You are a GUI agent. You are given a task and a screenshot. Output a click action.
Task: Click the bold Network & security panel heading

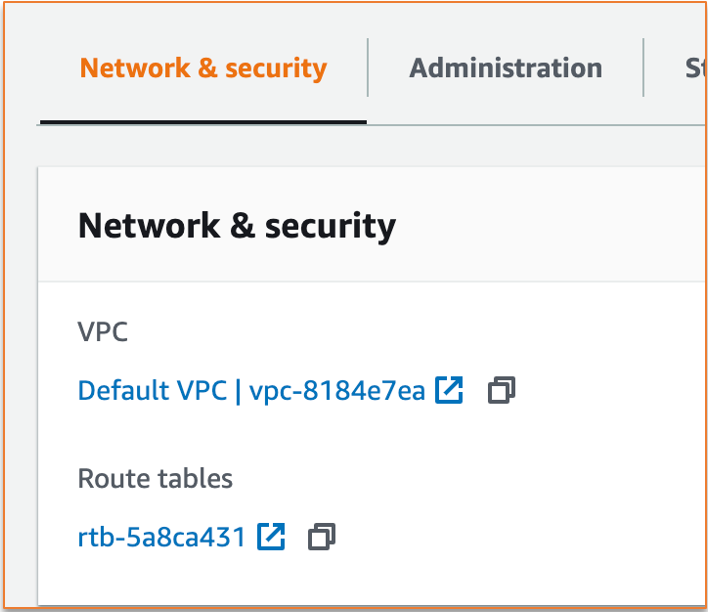(x=236, y=226)
